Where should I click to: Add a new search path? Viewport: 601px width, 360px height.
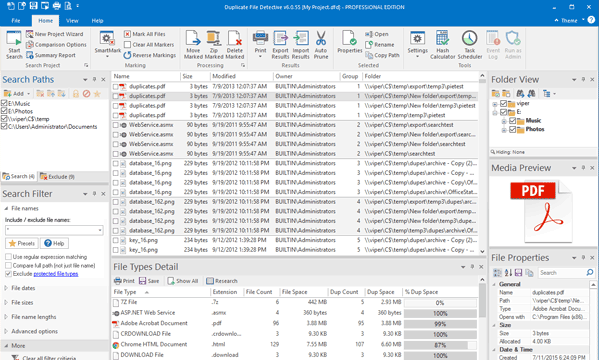[16, 94]
